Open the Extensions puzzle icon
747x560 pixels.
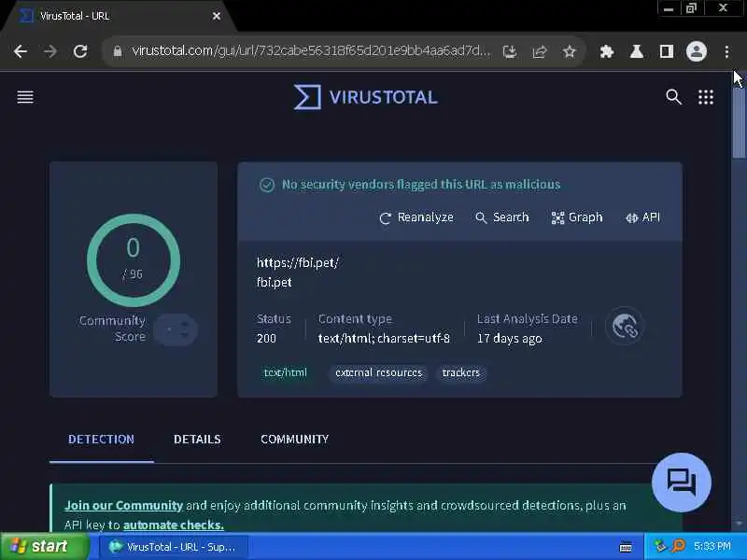(x=606, y=51)
